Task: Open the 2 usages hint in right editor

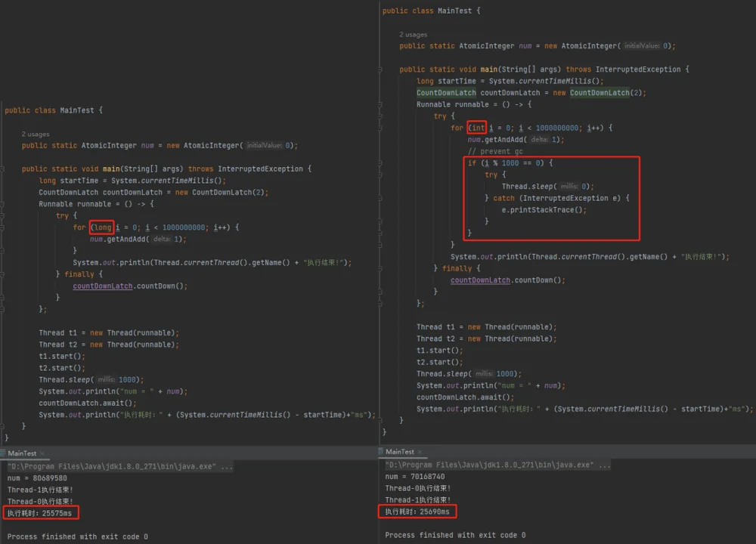Action: pos(414,35)
